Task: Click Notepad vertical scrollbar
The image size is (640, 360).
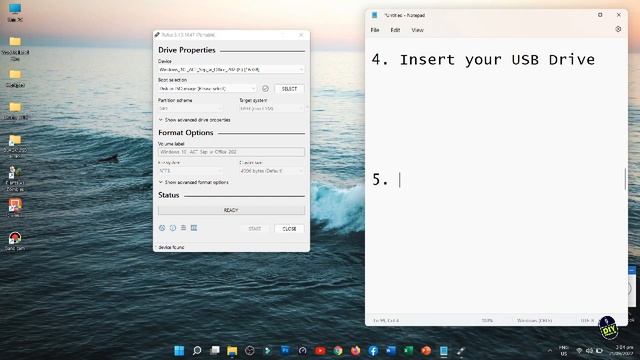Action: 625,178
